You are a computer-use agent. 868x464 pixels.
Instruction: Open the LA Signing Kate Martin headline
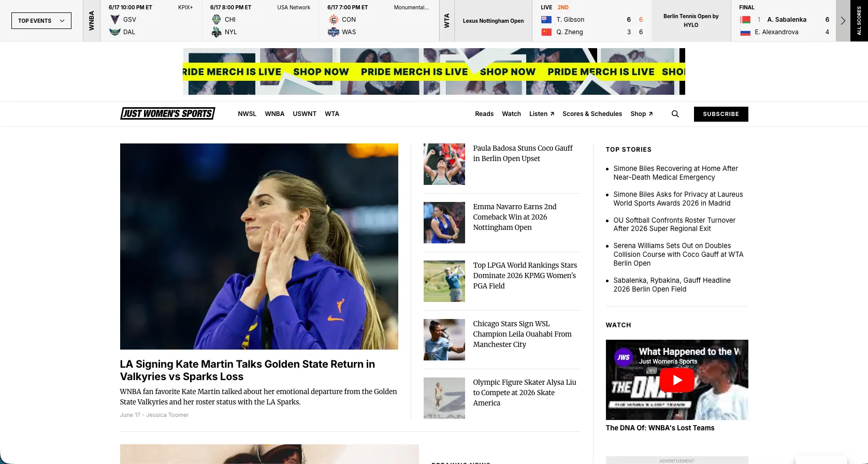(x=248, y=370)
